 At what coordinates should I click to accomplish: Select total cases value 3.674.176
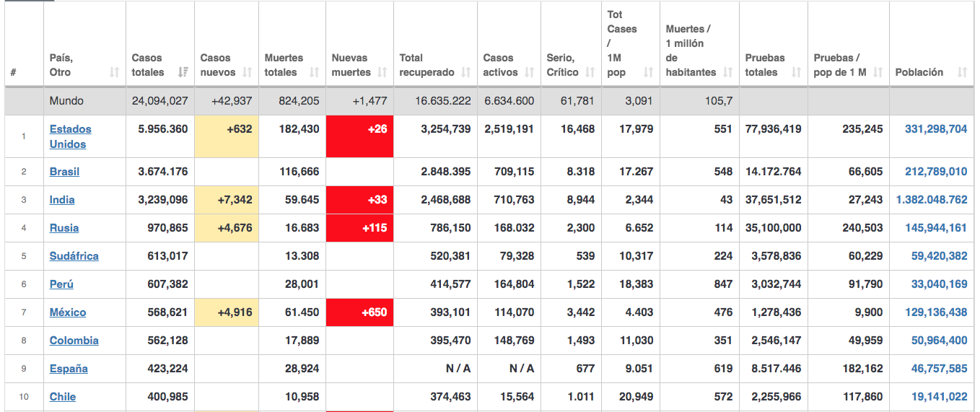[163, 172]
